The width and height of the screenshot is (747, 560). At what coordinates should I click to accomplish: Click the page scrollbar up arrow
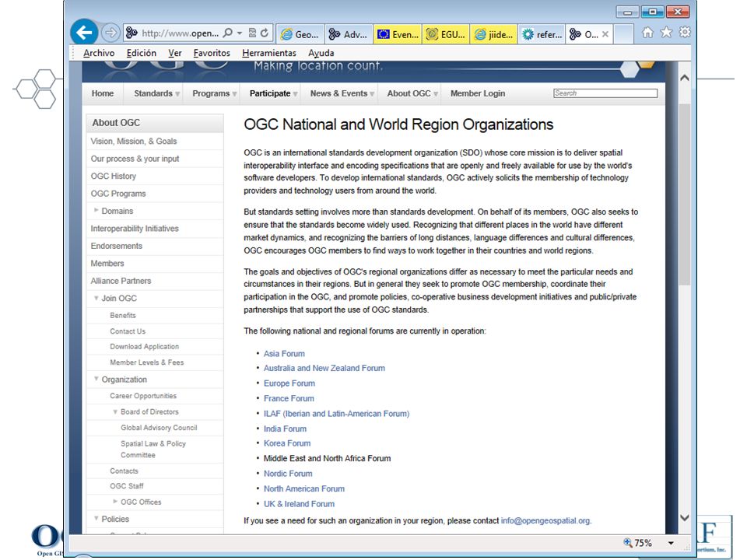click(x=685, y=78)
